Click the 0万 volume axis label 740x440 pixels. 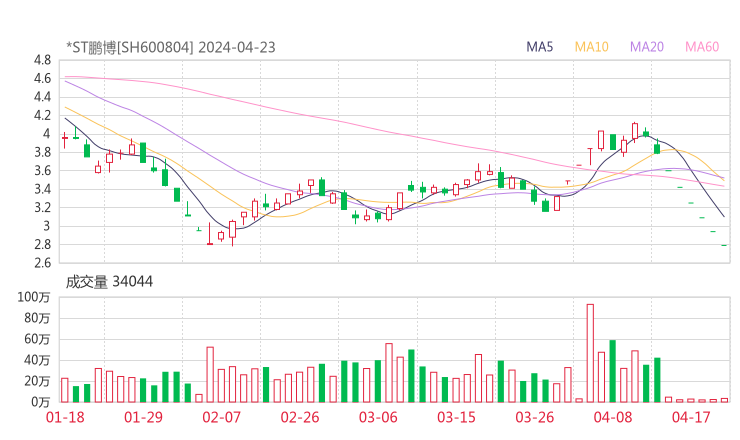(40, 402)
